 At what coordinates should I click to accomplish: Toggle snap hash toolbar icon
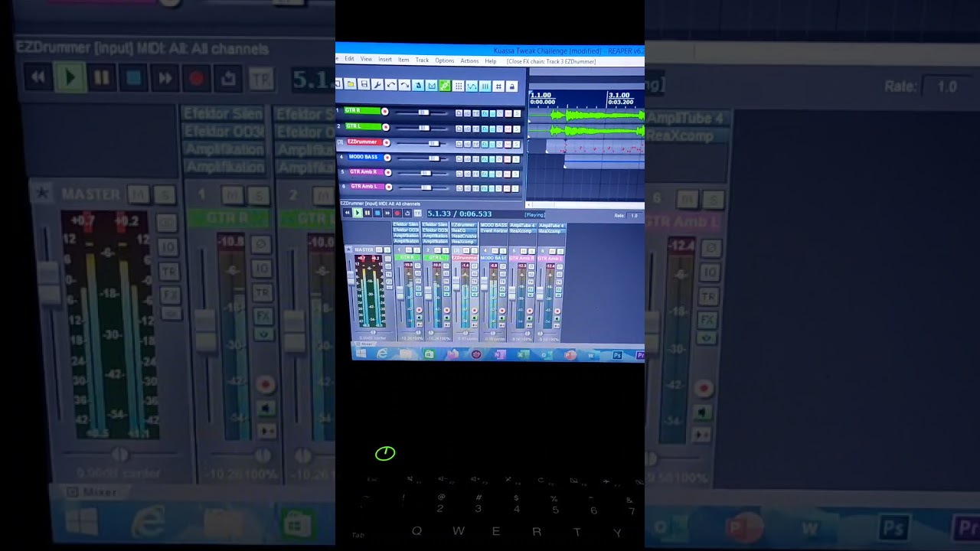pyautogui.click(x=498, y=85)
